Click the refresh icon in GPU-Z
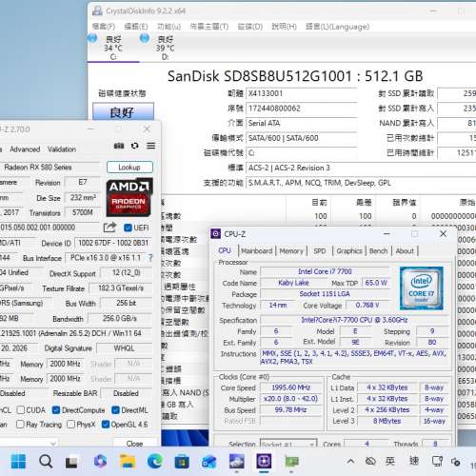This screenshot has height=476, width=476. pyautogui.click(x=135, y=146)
